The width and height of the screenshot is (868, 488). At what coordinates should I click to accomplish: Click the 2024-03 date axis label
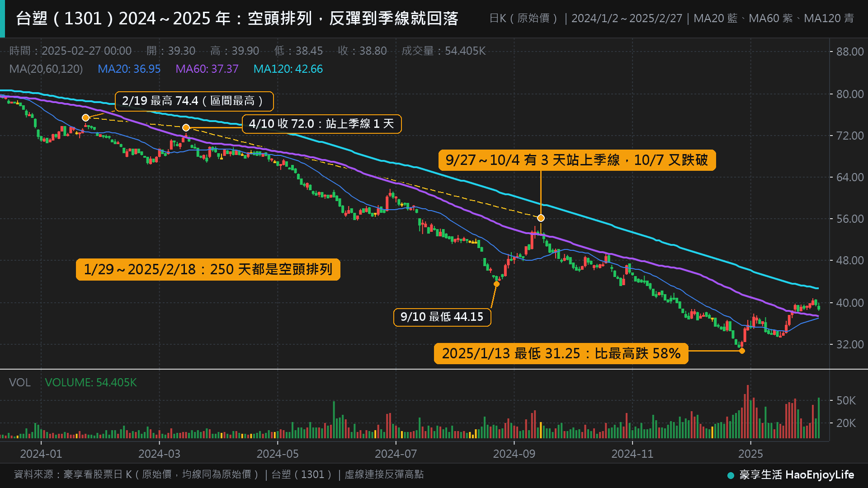coord(159,454)
